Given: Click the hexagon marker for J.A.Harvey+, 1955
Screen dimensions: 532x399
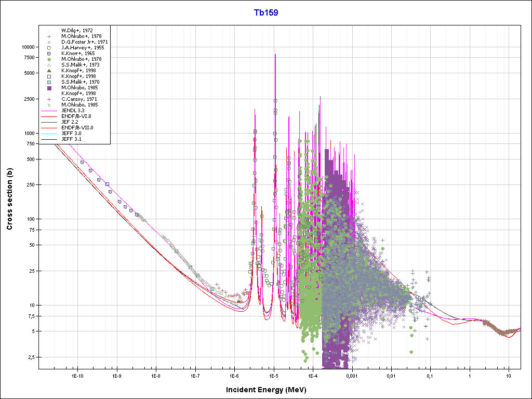Looking at the screenshot, I should click(48, 47).
